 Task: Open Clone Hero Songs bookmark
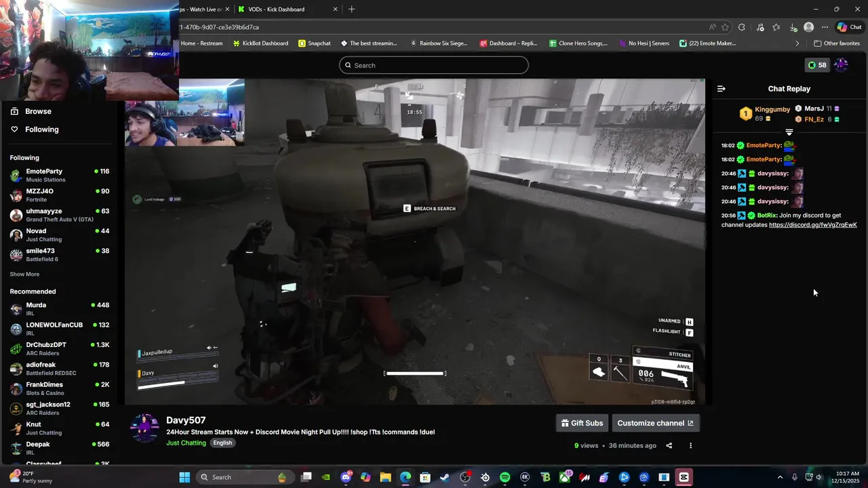pyautogui.click(x=578, y=43)
